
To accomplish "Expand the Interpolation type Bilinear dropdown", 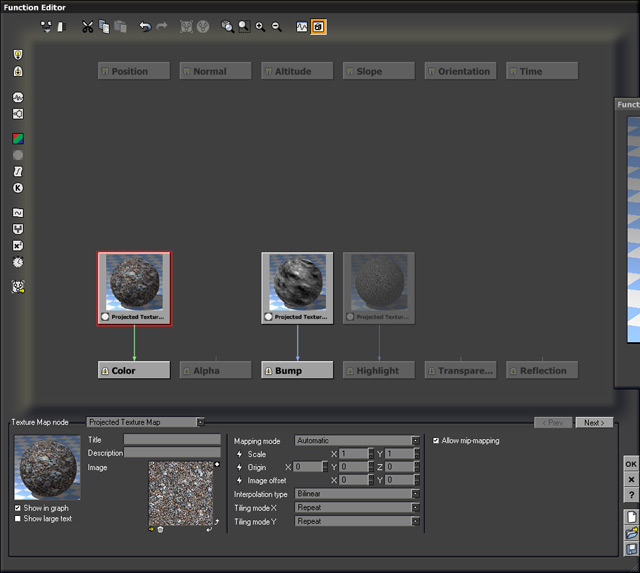I will [357, 494].
